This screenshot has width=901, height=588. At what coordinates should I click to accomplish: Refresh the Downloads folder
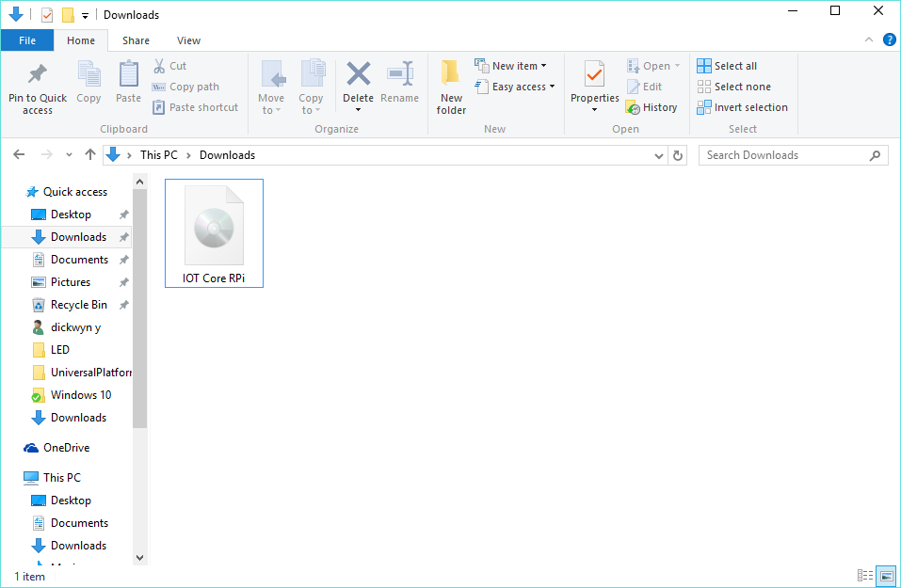[678, 155]
